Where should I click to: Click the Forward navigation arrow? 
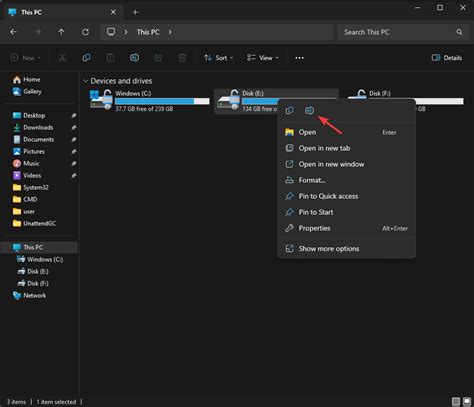coord(37,32)
